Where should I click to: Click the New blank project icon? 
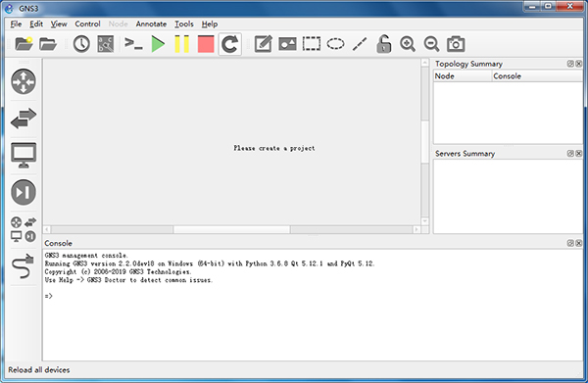click(24, 44)
